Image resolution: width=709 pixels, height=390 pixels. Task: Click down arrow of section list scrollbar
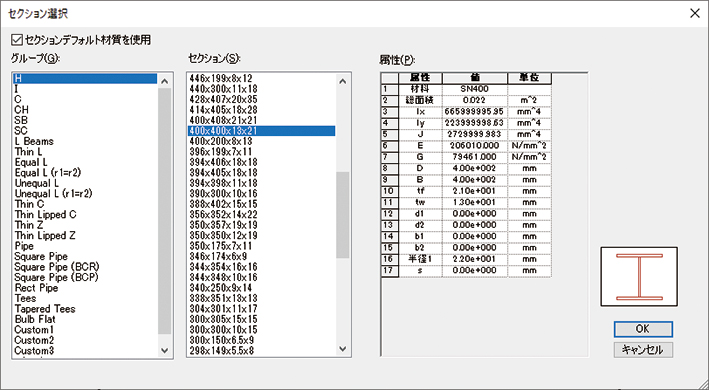pos(342,349)
